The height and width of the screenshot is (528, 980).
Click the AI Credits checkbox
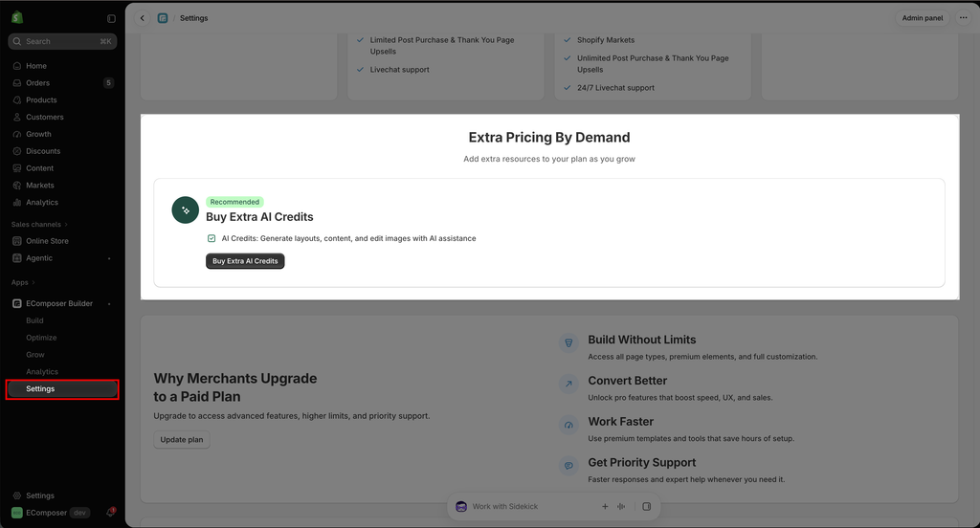[x=212, y=238]
